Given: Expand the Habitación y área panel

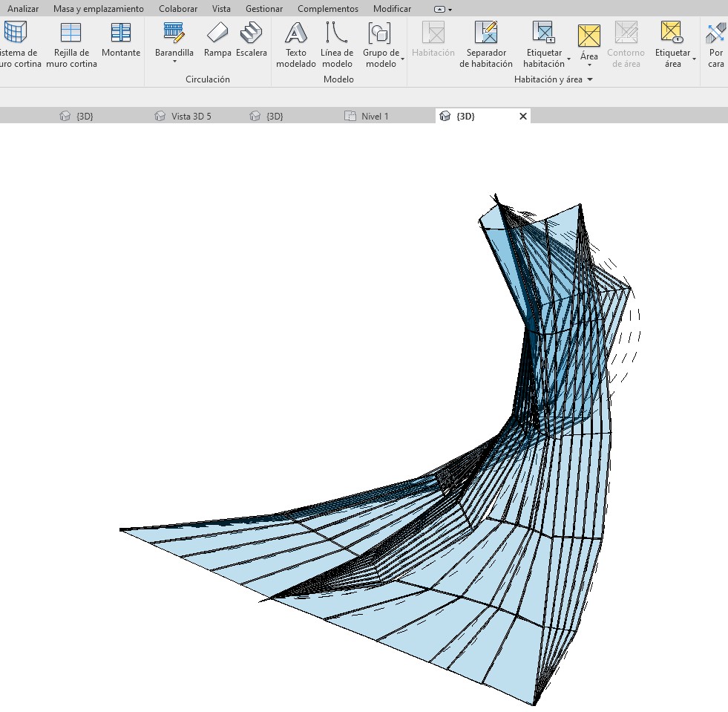Looking at the screenshot, I should coord(590,79).
